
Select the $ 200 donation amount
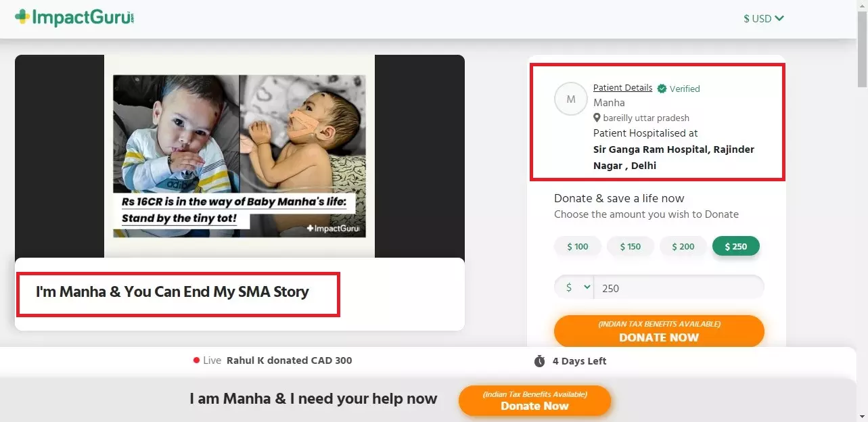click(683, 247)
